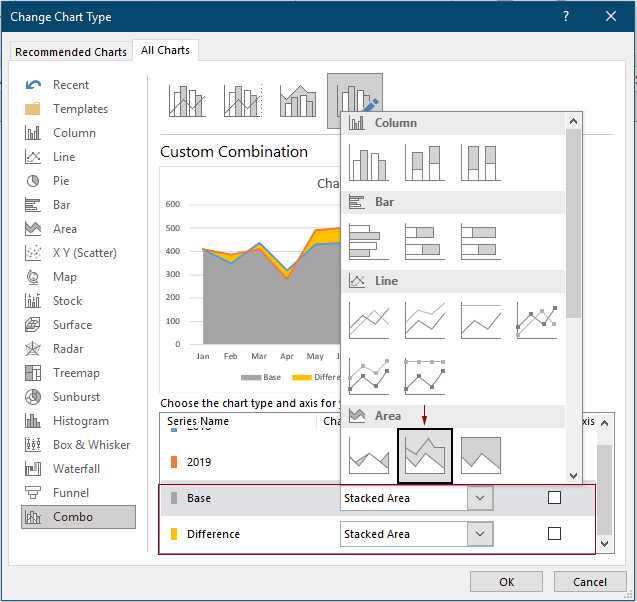Select the 100% Stacked Area icon
The width and height of the screenshot is (637, 602).
pyautogui.click(x=480, y=456)
